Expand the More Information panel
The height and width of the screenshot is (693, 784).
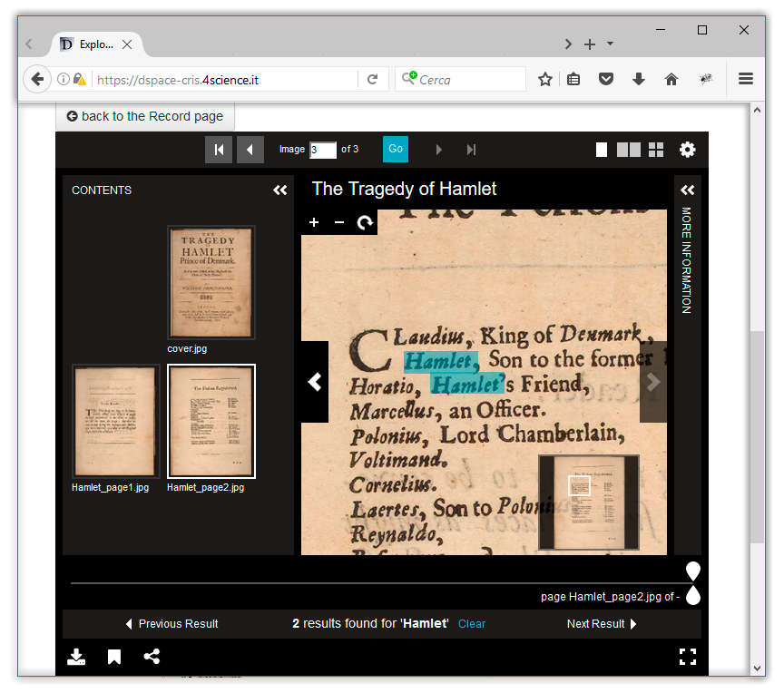click(x=688, y=190)
